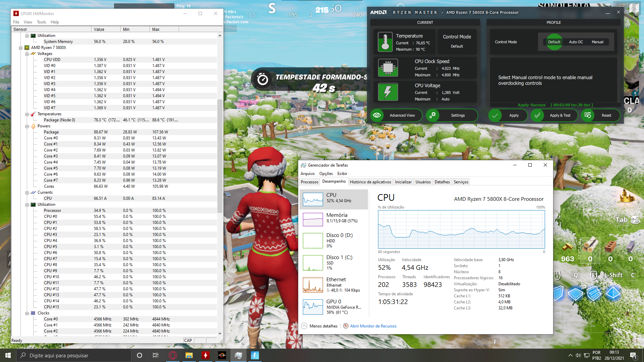644x362 pixels.
Task: Click the Cortana circle icon on taskbar
Action: click(x=140, y=355)
